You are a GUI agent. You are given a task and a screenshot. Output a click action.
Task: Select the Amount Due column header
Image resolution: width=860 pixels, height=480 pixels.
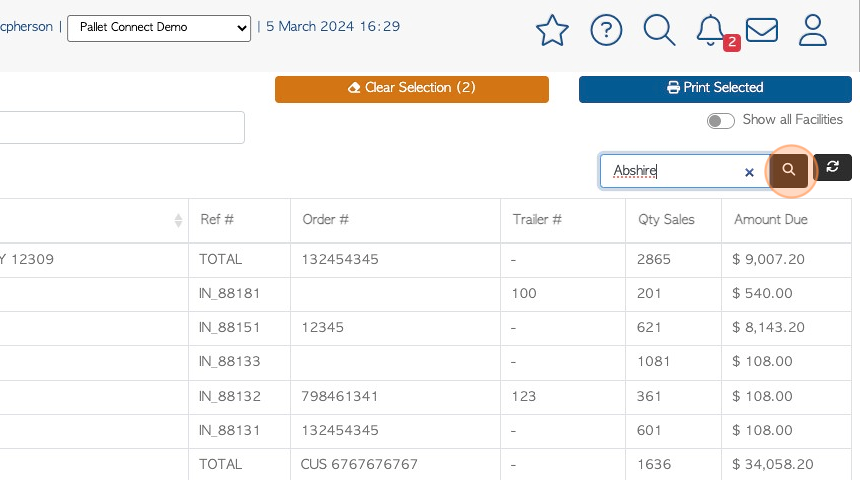coord(771,219)
